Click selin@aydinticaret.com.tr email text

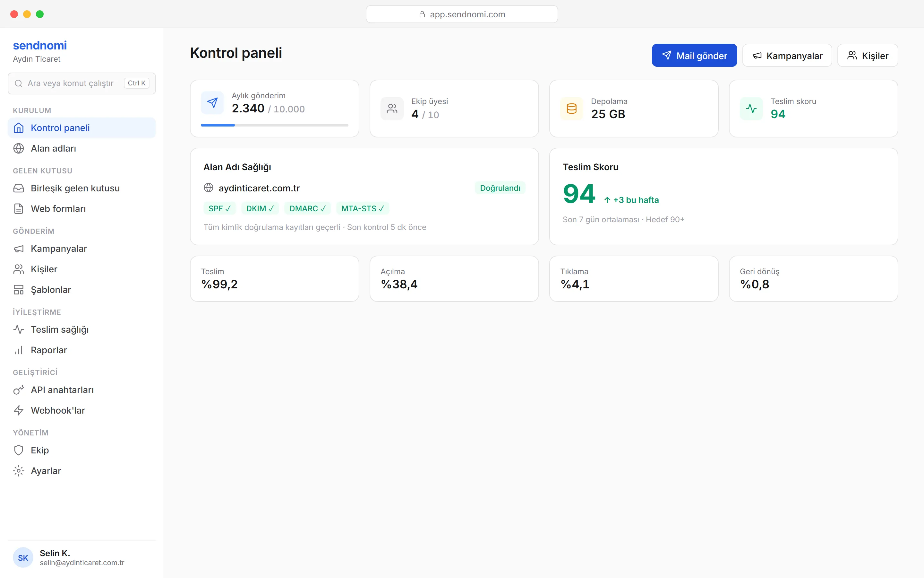point(82,563)
